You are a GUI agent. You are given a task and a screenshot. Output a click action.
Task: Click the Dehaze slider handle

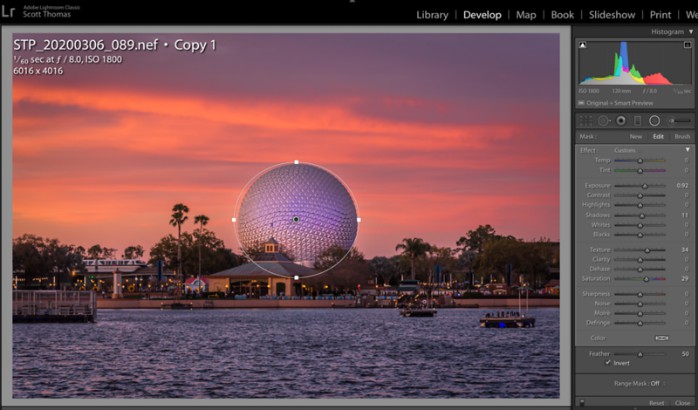point(640,269)
